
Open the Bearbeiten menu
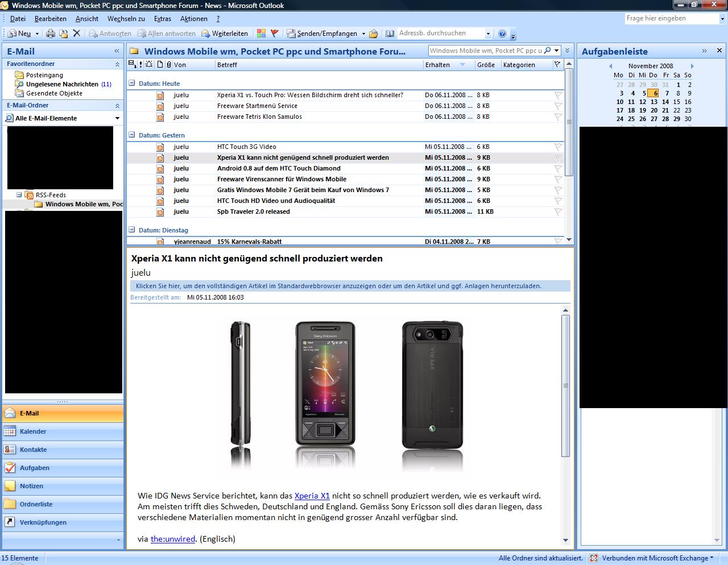tap(51, 19)
